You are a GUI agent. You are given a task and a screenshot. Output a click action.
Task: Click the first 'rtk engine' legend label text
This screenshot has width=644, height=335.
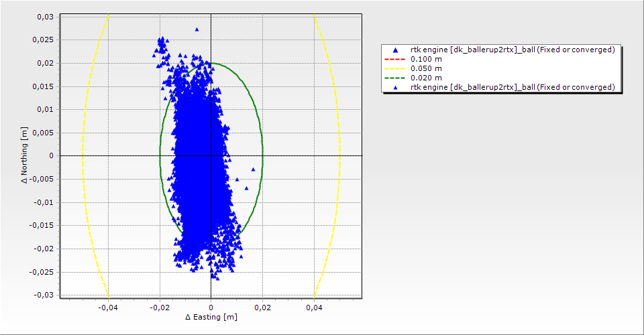(513, 50)
